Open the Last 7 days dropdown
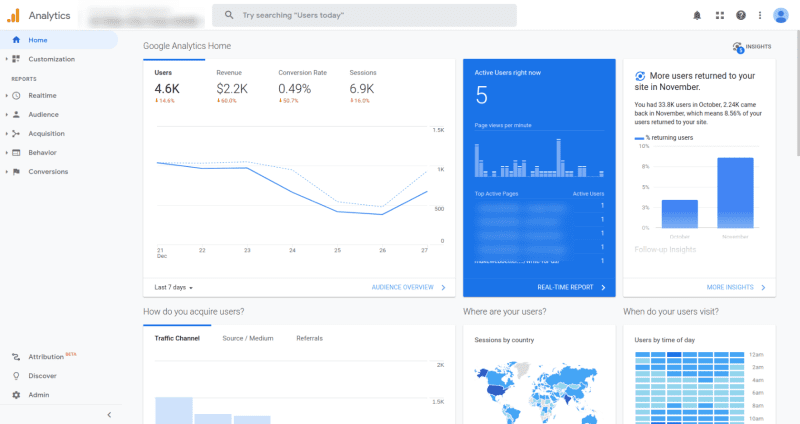This screenshot has width=800, height=424. click(174, 287)
